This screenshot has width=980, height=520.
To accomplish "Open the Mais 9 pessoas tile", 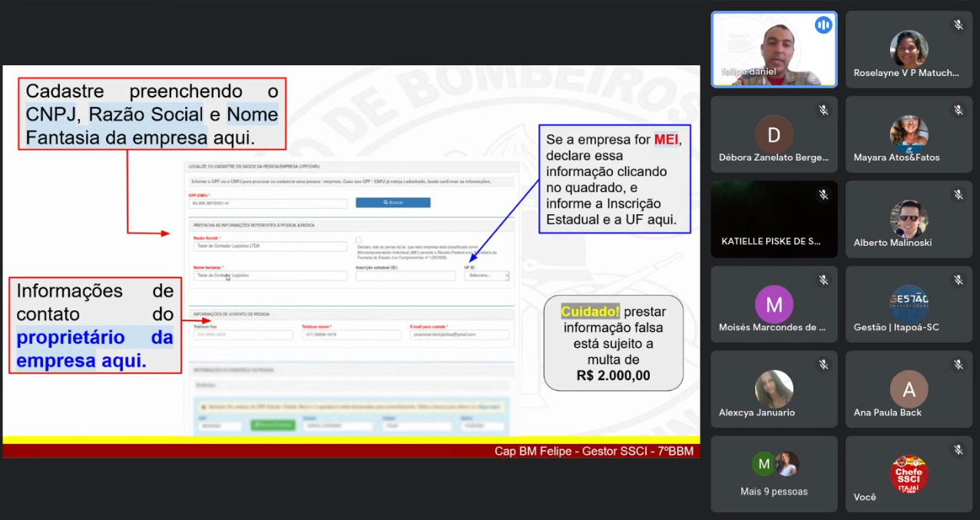I will click(774, 474).
